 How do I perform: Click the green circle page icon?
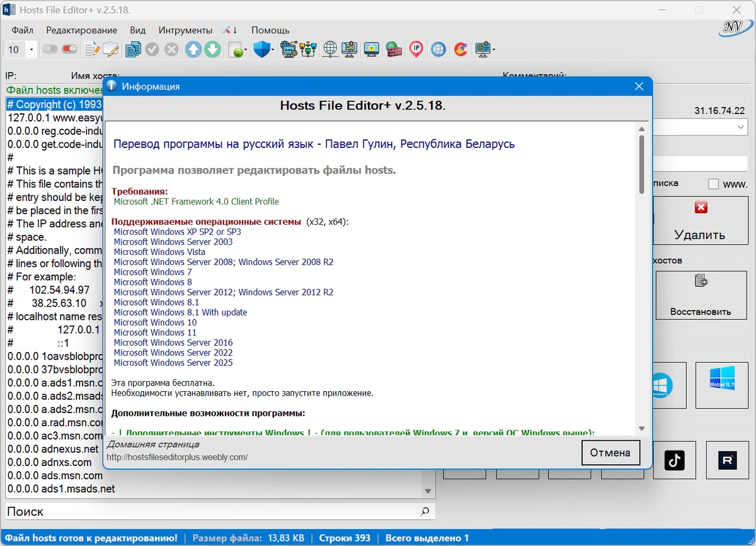coord(236,50)
